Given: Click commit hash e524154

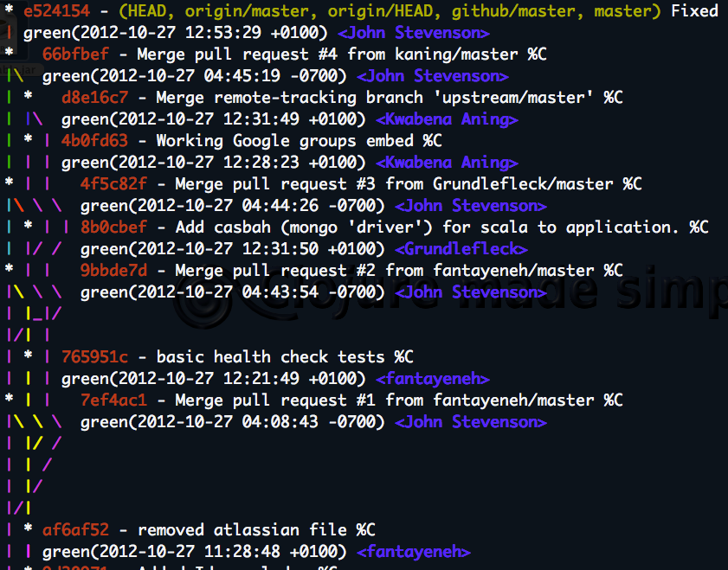Looking at the screenshot, I should point(56,10).
